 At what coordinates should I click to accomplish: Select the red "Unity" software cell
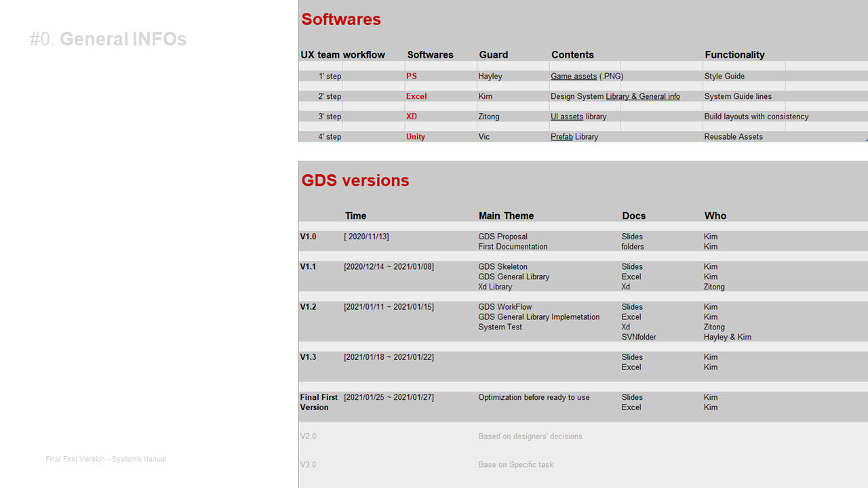point(416,137)
